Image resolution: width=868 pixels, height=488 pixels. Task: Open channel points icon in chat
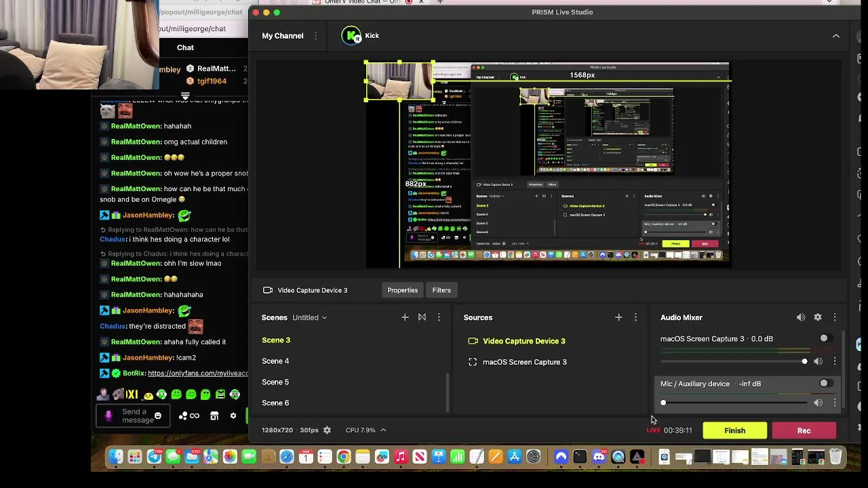(x=182, y=416)
